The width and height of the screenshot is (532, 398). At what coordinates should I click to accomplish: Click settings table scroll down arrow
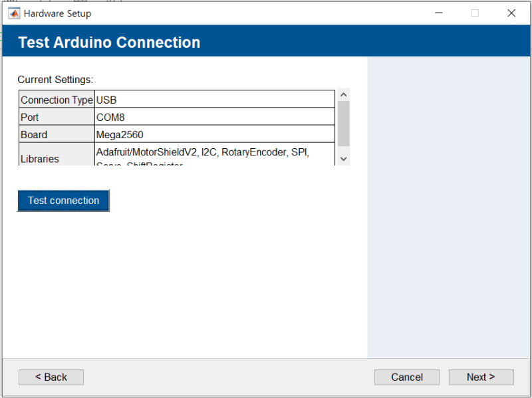(343, 159)
